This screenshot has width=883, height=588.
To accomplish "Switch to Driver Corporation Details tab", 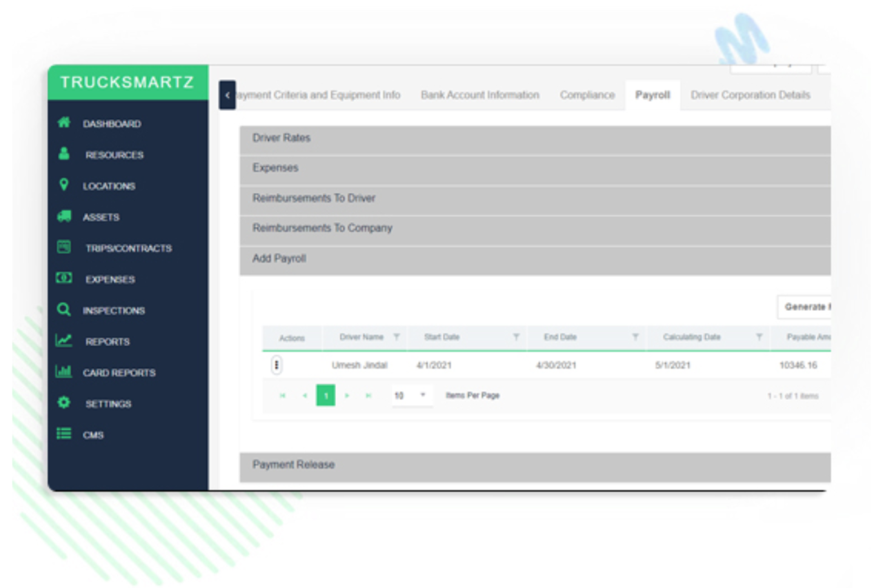I will point(751,95).
